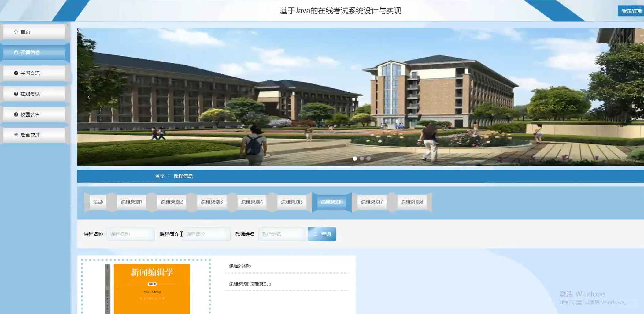This screenshot has height=314, width=644.
Task: Click the 学习交流 exclamation icon
Action: pyautogui.click(x=16, y=73)
